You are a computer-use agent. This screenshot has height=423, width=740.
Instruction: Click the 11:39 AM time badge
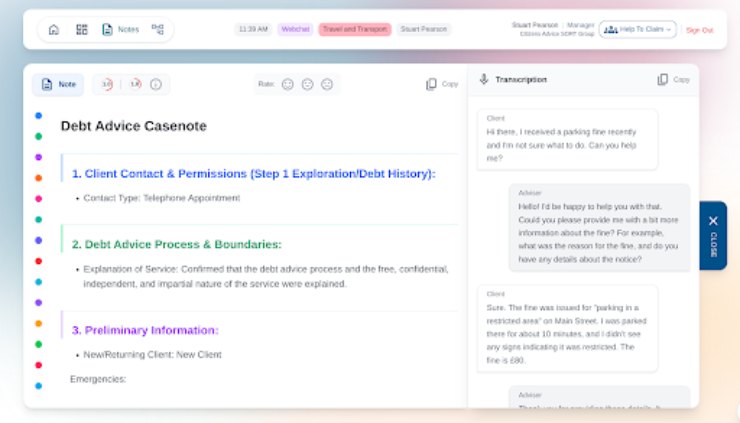pyautogui.click(x=253, y=29)
